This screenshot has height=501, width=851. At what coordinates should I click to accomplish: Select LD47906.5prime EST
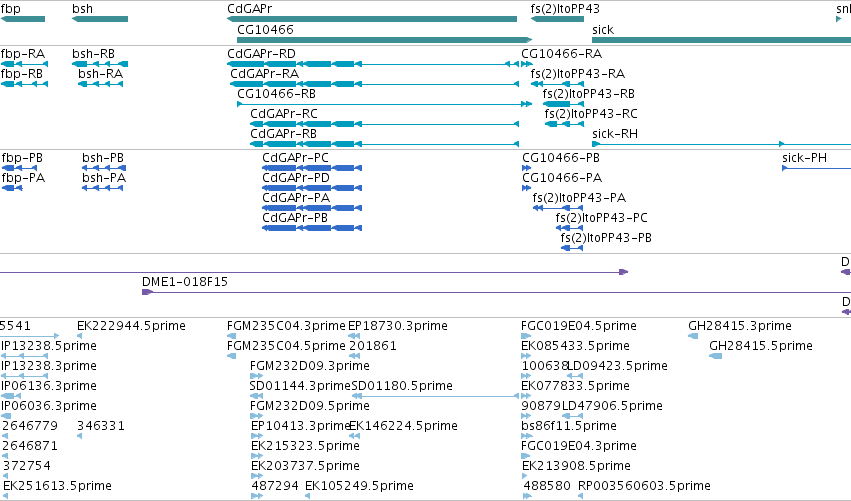[613, 406]
